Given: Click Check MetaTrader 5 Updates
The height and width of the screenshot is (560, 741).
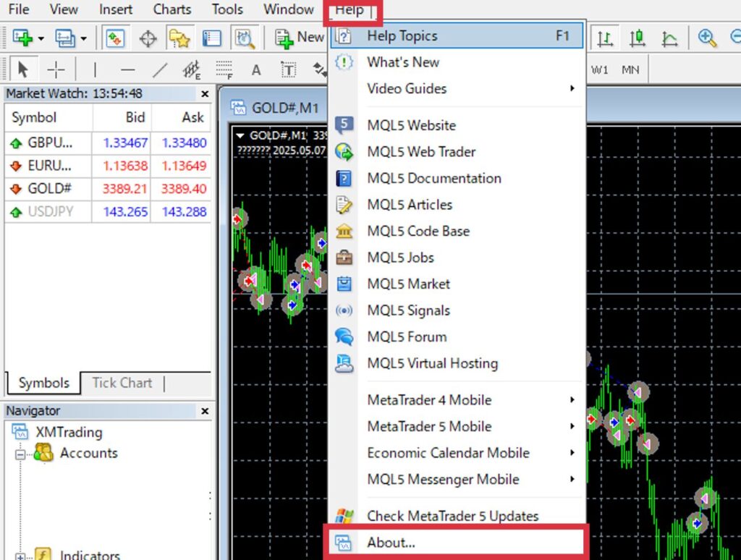Looking at the screenshot, I should [457, 516].
